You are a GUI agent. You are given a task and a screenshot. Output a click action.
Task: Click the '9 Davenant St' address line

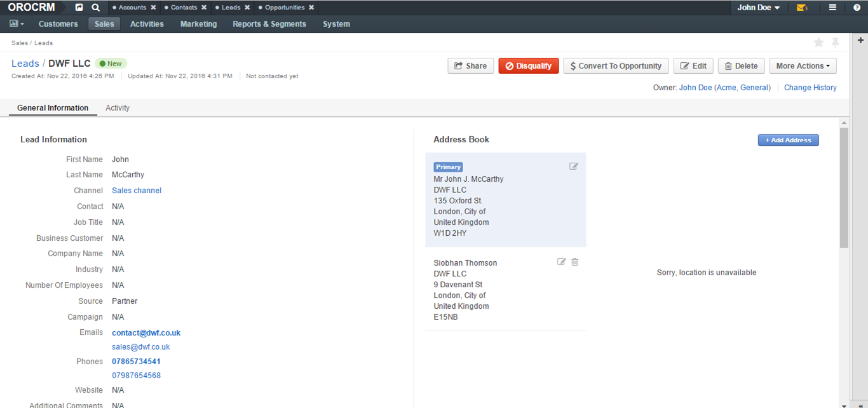click(458, 285)
